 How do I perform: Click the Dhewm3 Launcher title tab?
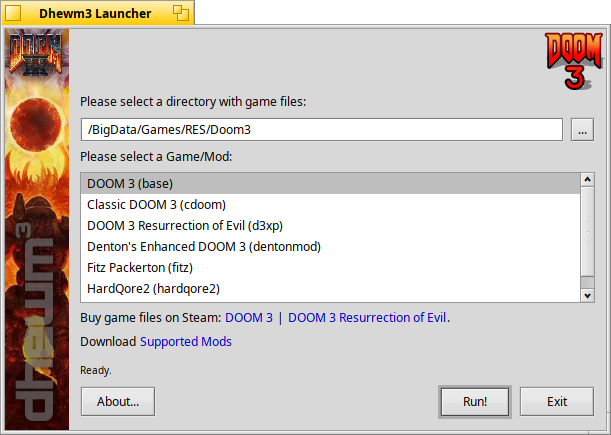95,13
